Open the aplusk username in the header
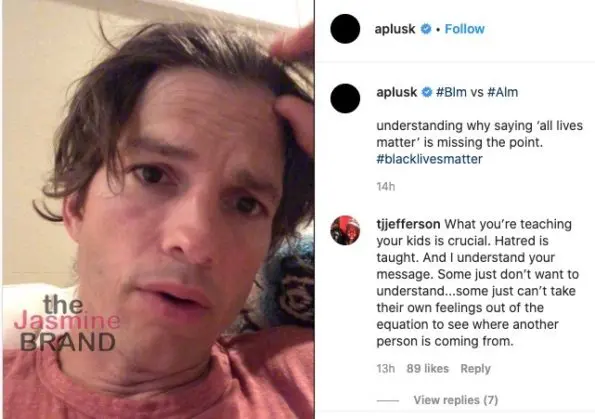This screenshot has height=419, width=595. click(x=395, y=29)
